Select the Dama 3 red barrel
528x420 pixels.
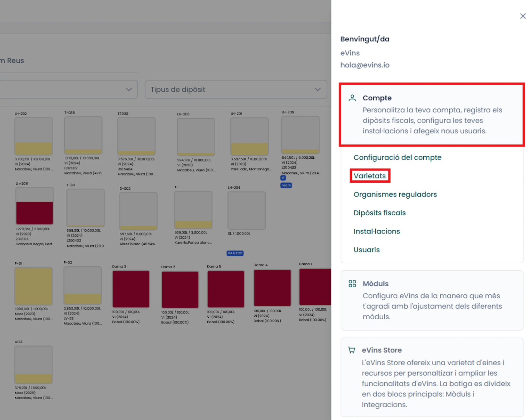(131, 289)
